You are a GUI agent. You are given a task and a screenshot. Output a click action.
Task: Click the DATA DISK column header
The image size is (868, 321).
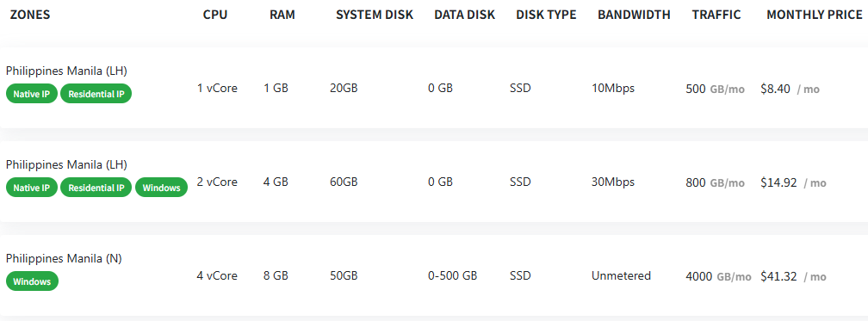tap(464, 15)
